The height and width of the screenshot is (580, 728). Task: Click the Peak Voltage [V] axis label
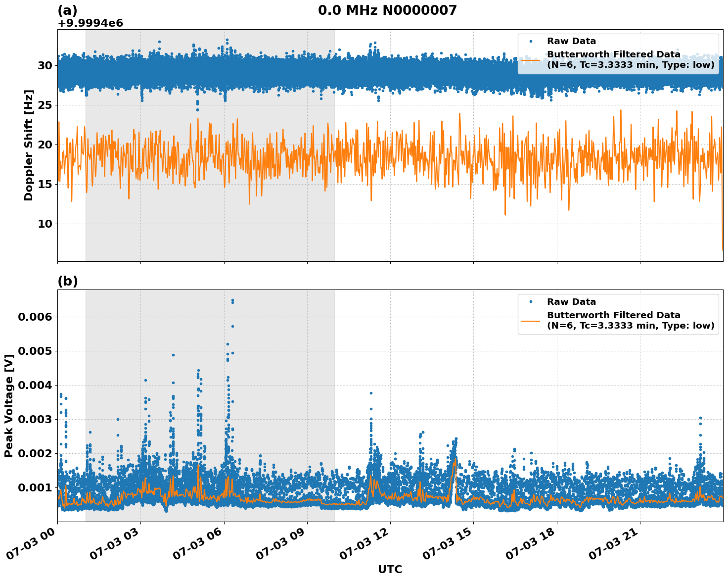tap(10, 405)
